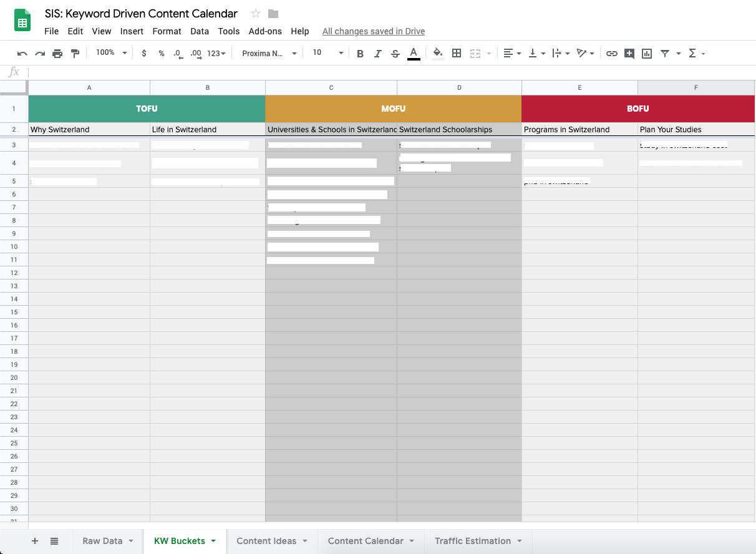This screenshot has height=554, width=756.
Task: Click the document title to rename
Action: (141, 14)
